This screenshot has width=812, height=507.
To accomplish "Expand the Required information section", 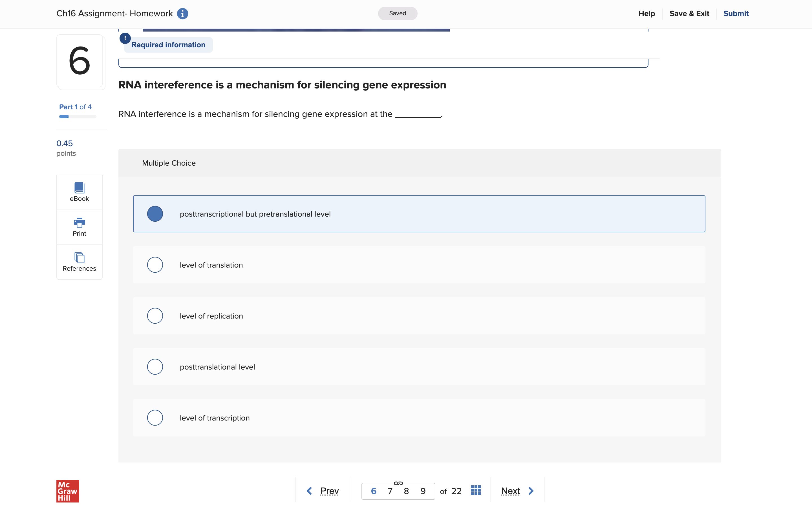I will pos(168,45).
